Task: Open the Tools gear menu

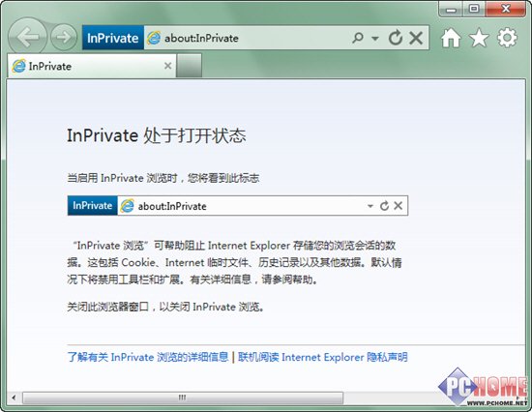Action: pos(507,38)
